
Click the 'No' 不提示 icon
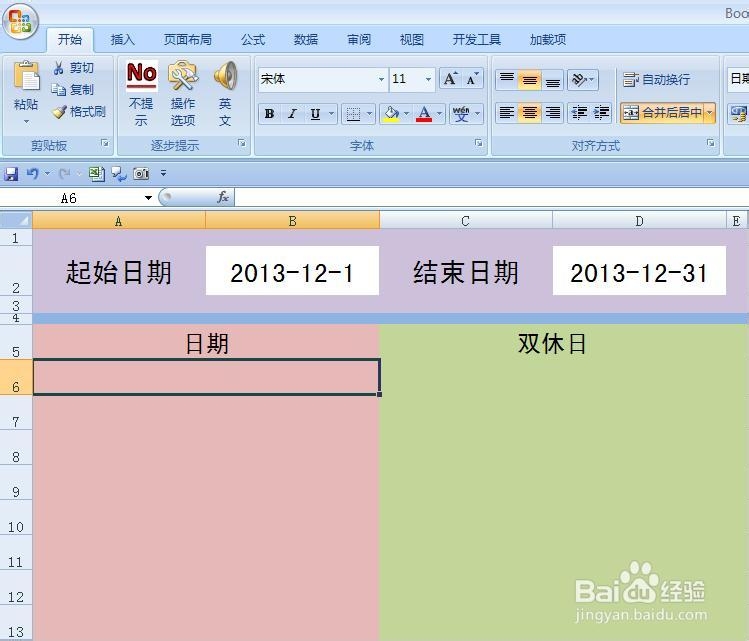[141, 75]
